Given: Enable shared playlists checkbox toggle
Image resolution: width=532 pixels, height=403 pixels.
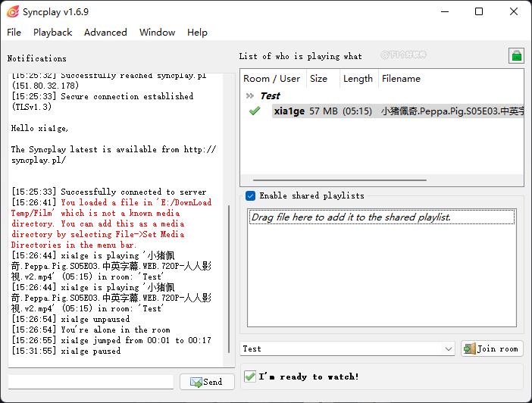Looking at the screenshot, I should pos(251,195).
